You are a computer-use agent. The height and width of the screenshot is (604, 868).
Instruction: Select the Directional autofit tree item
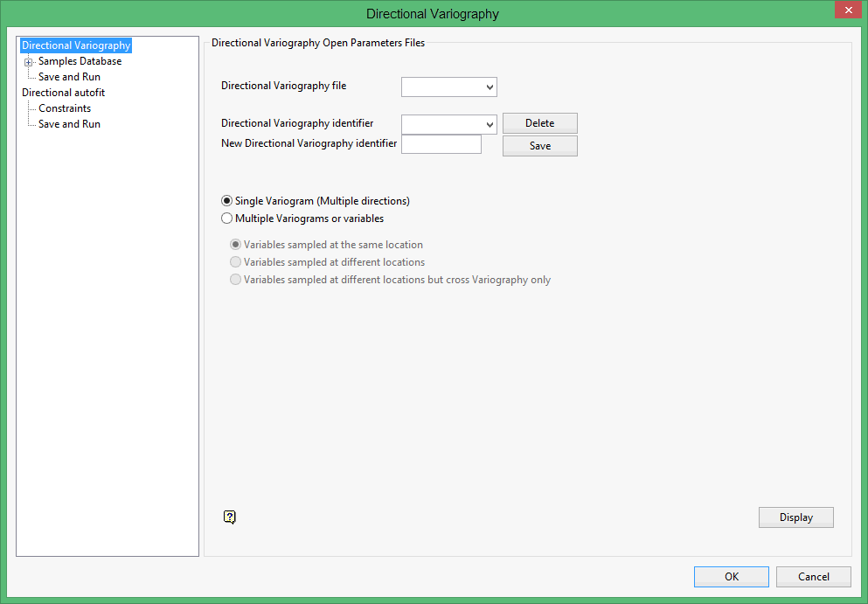[64, 93]
